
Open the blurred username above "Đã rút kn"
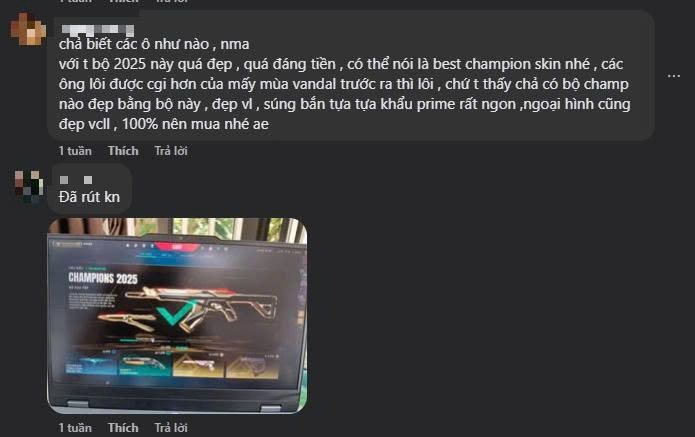tap(76, 179)
